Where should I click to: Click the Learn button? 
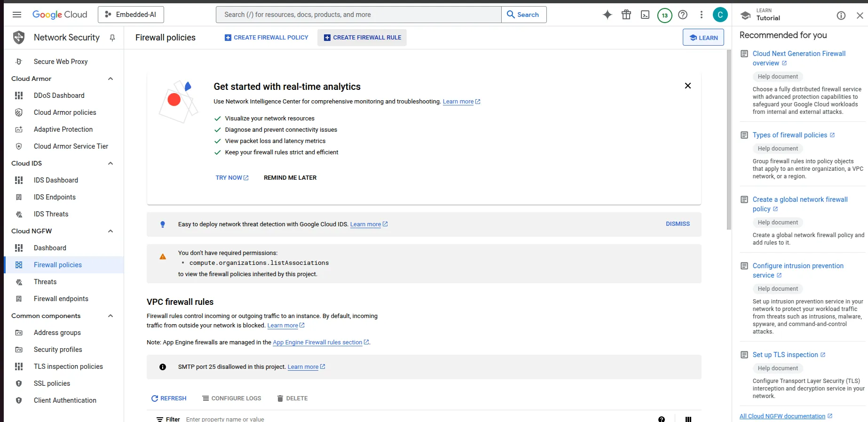(x=703, y=38)
